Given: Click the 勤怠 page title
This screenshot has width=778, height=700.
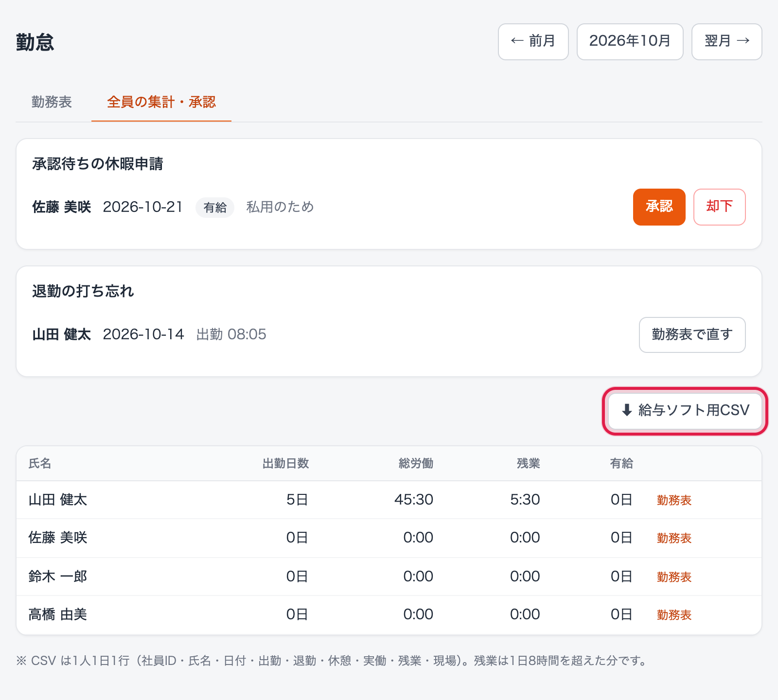Looking at the screenshot, I should pos(35,42).
